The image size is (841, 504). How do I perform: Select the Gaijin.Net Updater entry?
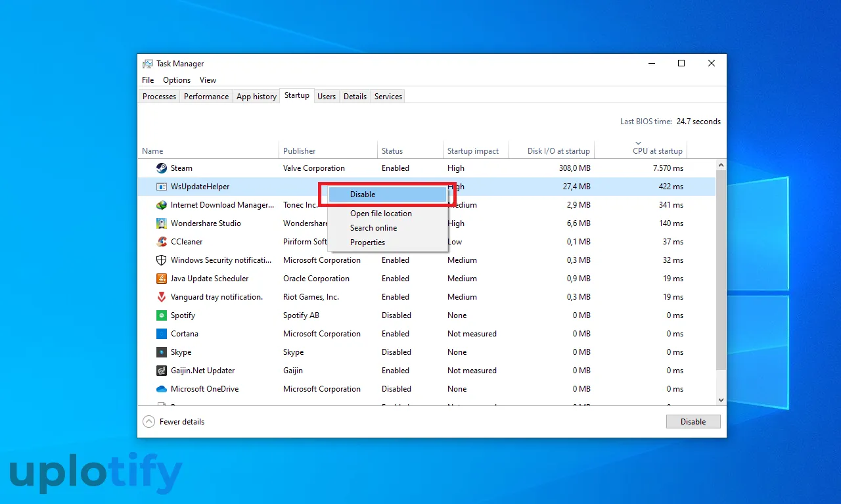click(202, 371)
